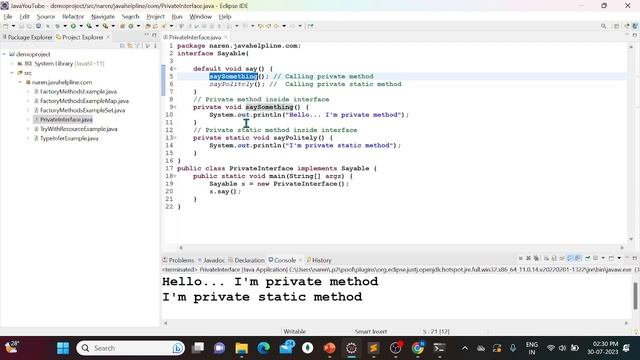640x360 pixels.
Task: Select FactoryMethodsExampleMap.java file
Action: [84, 101]
